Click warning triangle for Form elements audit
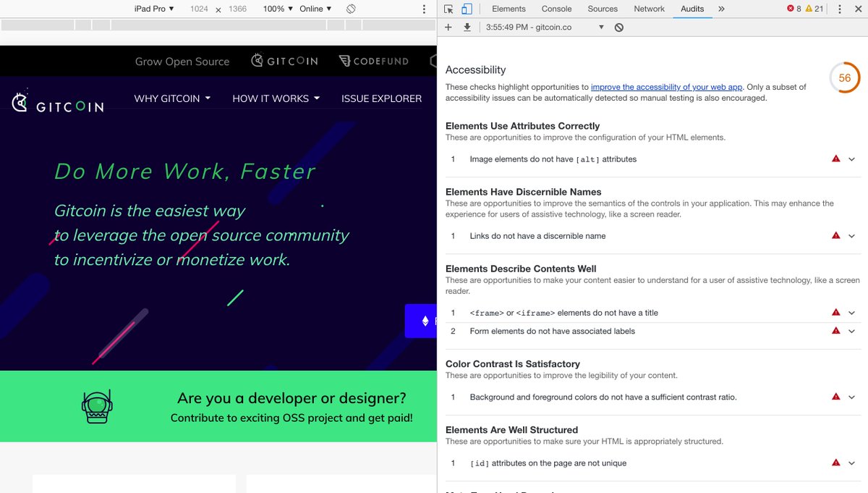This screenshot has width=868, height=493. pyautogui.click(x=835, y=330)
